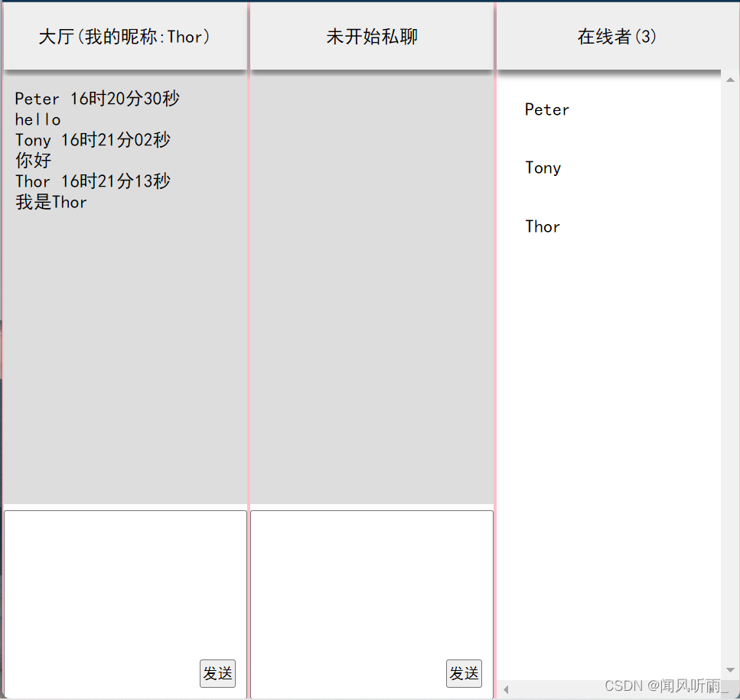This screenshot has width=740, height=700.
Task: Click the horizontal scrollbar left arrow
Action: pyautogui.click(x=506, y=689)
